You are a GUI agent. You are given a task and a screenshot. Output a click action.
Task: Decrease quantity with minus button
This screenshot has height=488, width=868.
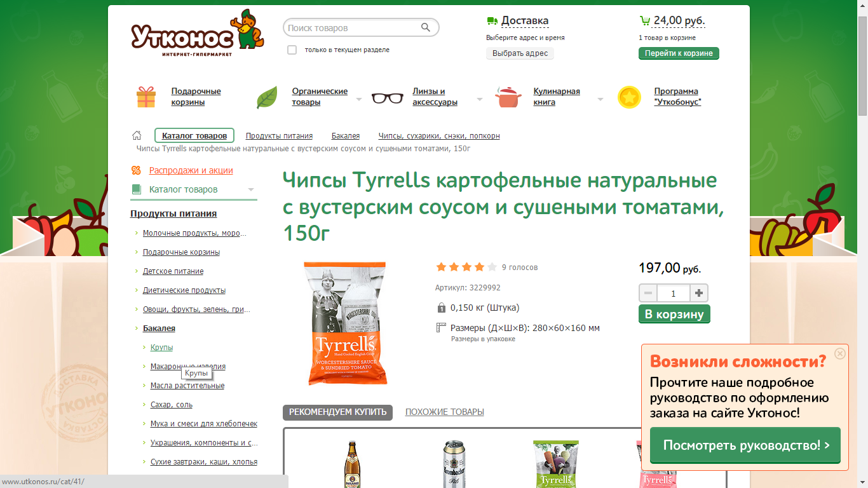tap(648, 293)
